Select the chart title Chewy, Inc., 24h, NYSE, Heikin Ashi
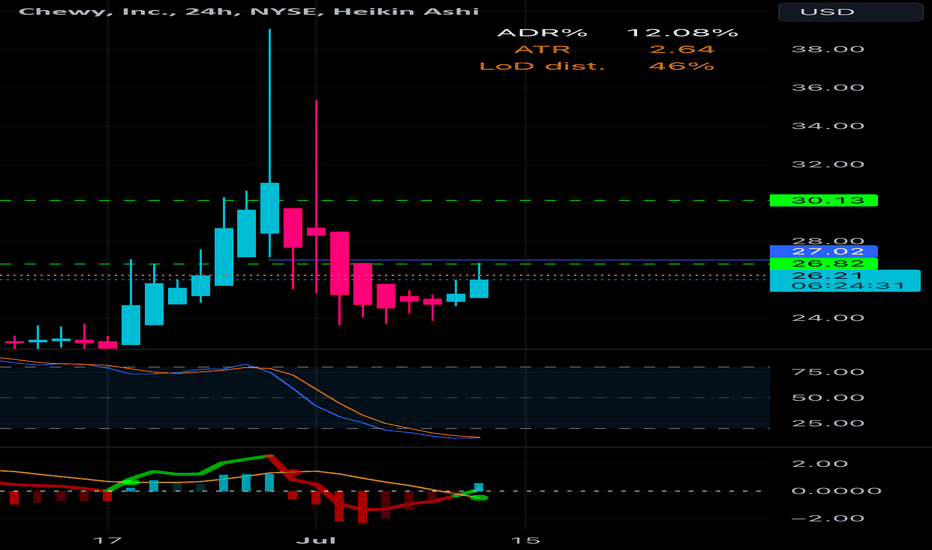932x550 pixels. click(248, 11)
